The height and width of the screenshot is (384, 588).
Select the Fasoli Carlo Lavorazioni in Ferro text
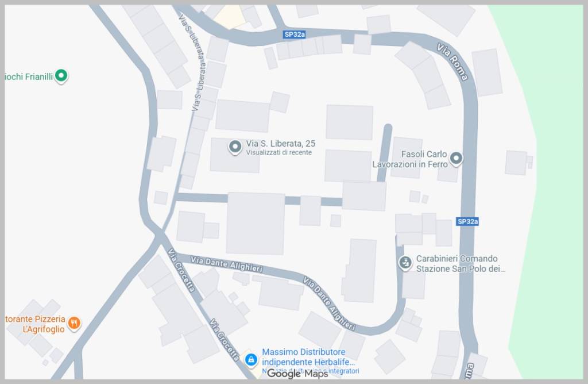[x=410, y=159]
